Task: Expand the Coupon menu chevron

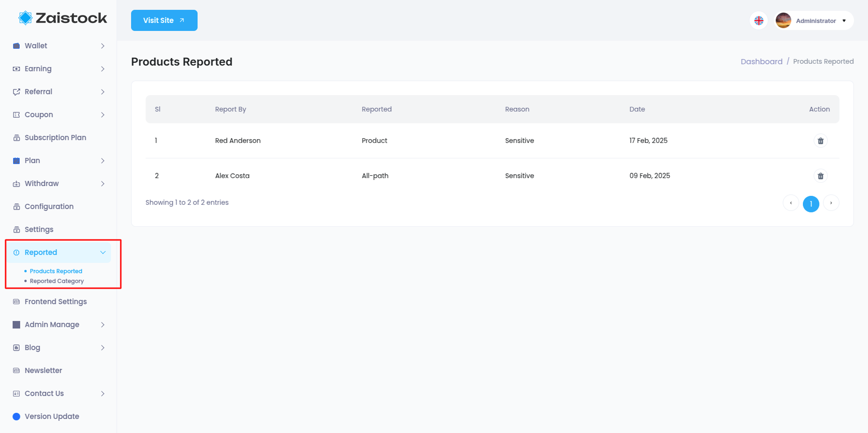Action: tap(103, 115)
